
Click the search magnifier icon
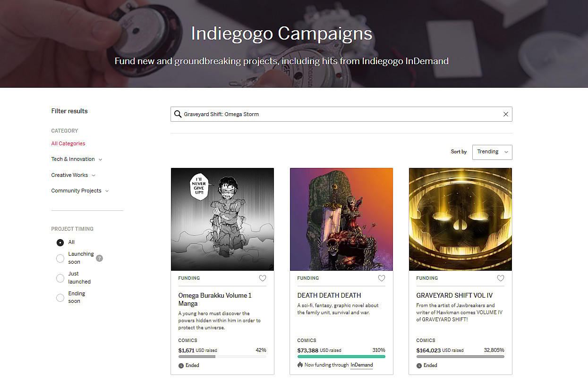click(x=178, y=114)
